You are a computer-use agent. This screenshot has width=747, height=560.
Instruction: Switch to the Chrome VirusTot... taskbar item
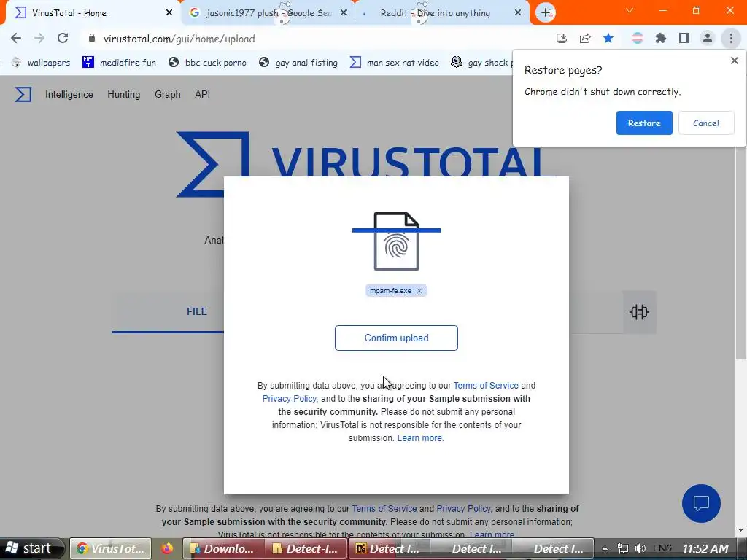coord(111,548)
